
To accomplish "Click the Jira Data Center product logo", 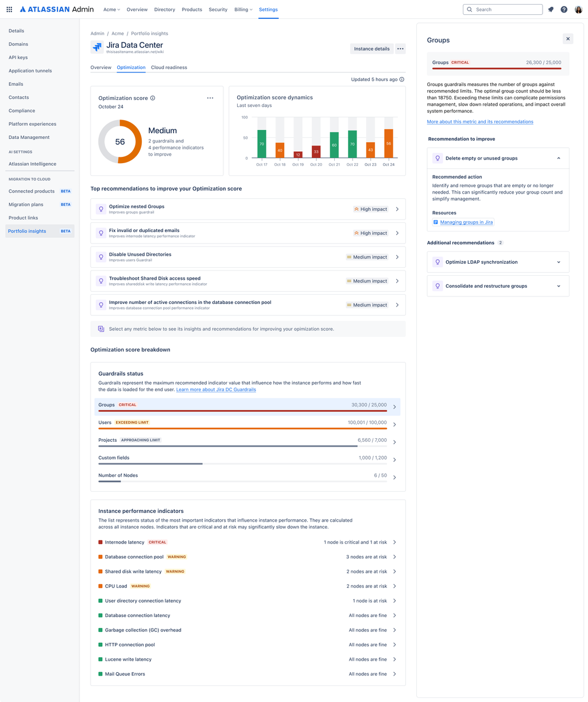I will 96,47.
